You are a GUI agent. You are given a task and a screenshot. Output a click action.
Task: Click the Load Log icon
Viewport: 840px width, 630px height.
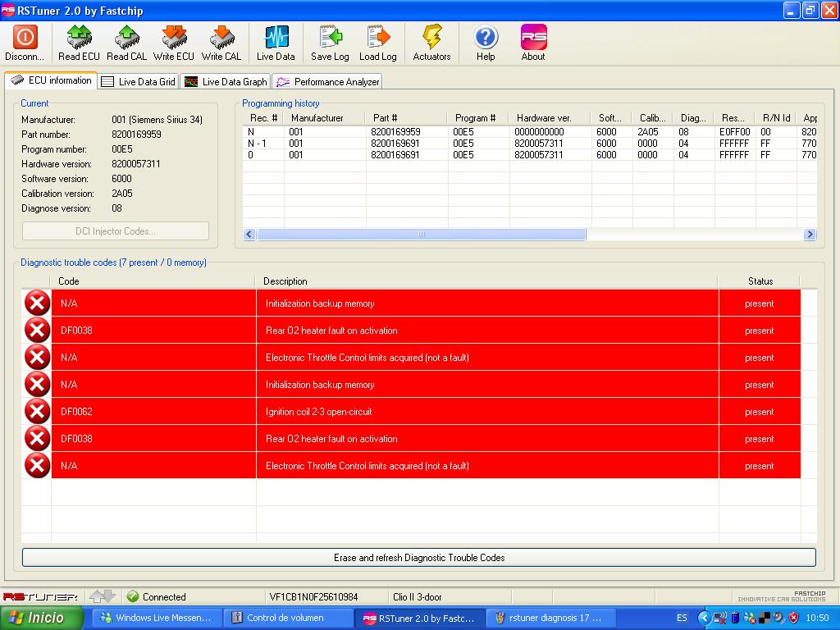[377, 38]
